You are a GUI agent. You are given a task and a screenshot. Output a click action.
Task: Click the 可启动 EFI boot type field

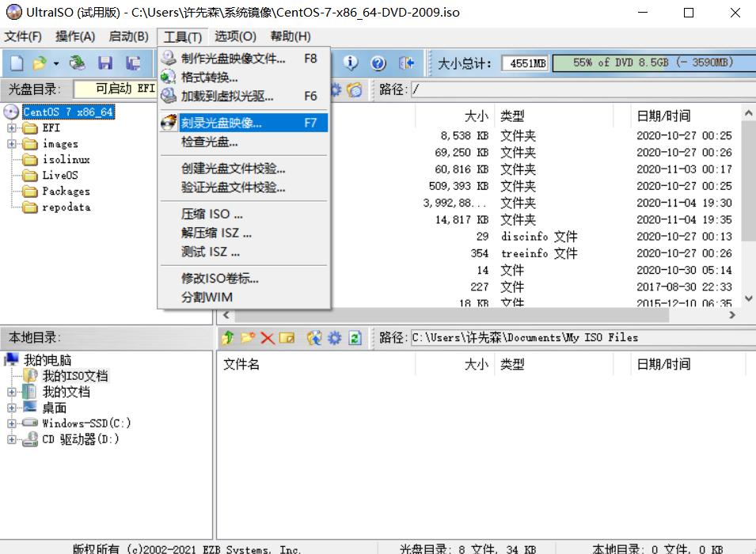pyautogui.click(x=116, y=89)
